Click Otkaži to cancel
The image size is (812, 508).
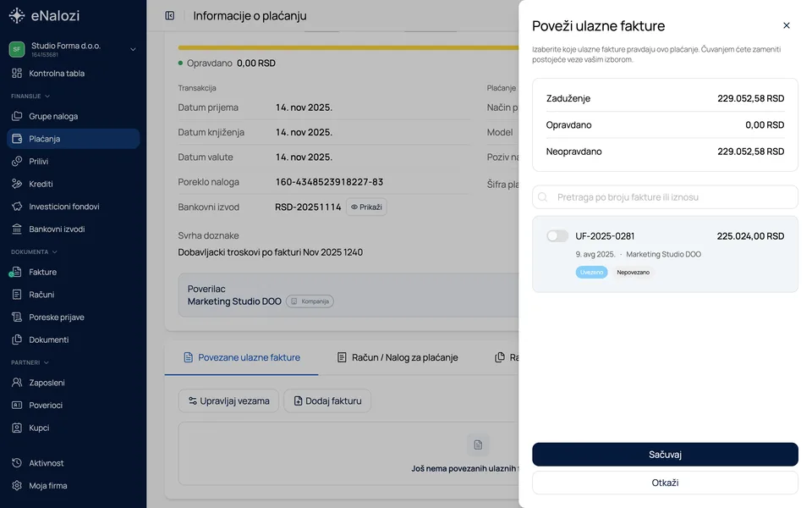tap(665, 483)
